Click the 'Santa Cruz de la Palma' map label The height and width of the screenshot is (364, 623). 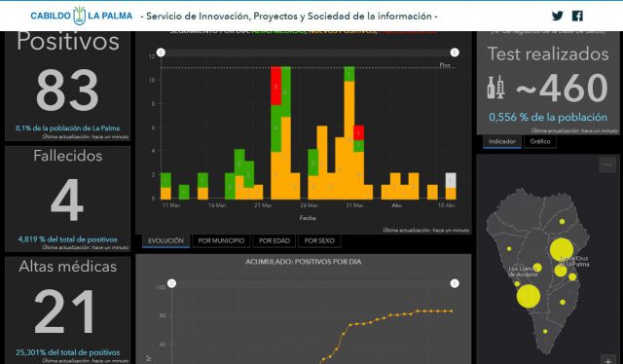pos(574,261)
